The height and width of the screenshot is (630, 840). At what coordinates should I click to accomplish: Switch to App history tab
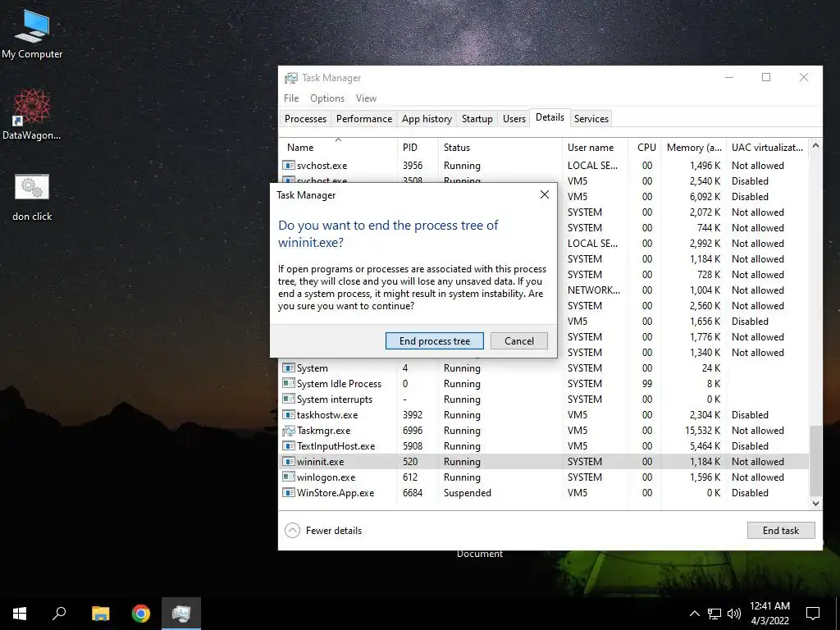(x=427, y=119)
